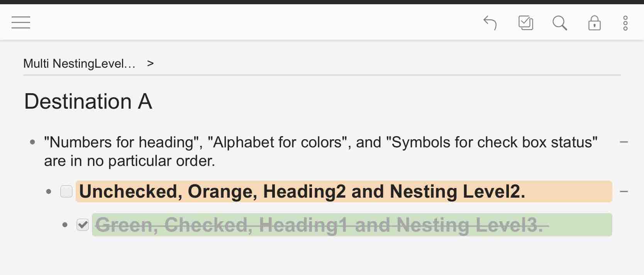Click the "are in no particular order" line
The height and width of the screenshot is (275, 644).
coord(129,161)
